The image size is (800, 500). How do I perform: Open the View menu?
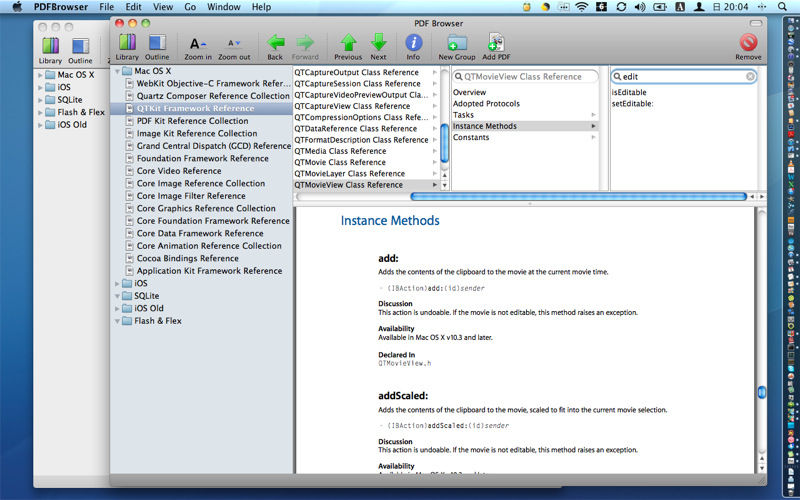pos(163,7)
